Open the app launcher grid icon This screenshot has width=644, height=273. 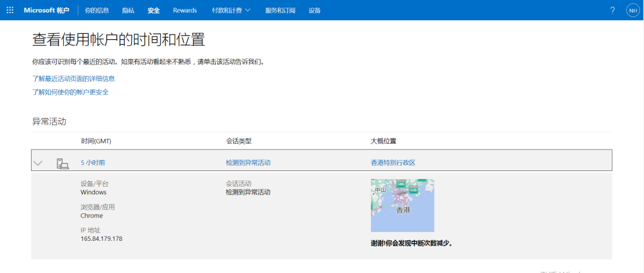pos(10,10)
